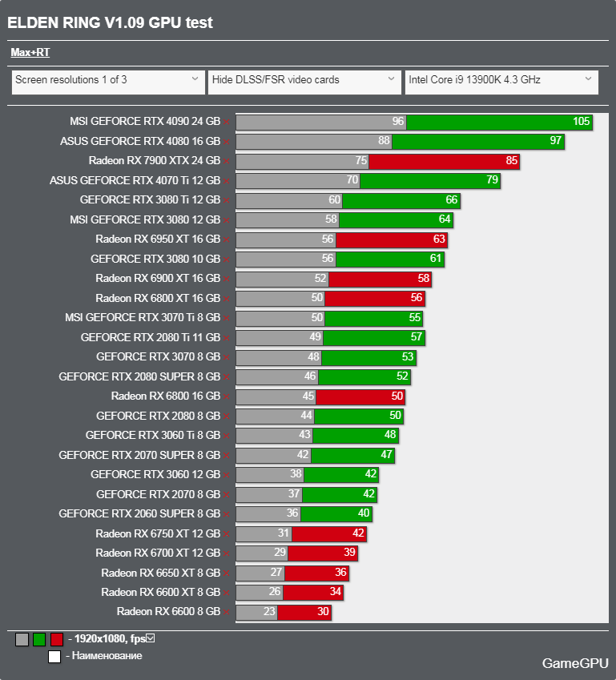Open Intel Core i9 13900K CPU dropdown
The width and height of the screenshot is (616, 680).
501,82
